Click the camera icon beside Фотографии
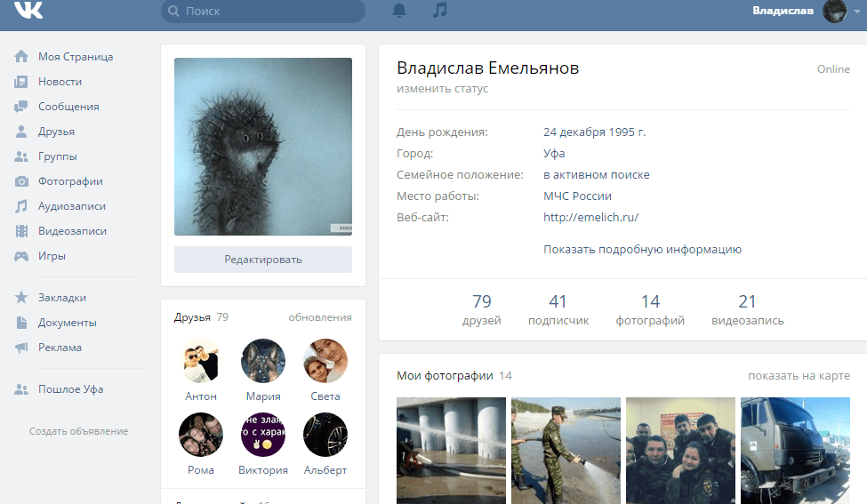Image resolution: width=867 pixels, height=504 pixels. click(21, 181)
